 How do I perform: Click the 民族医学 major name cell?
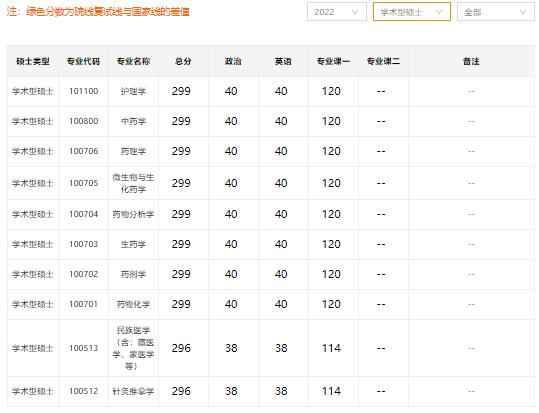133,348
